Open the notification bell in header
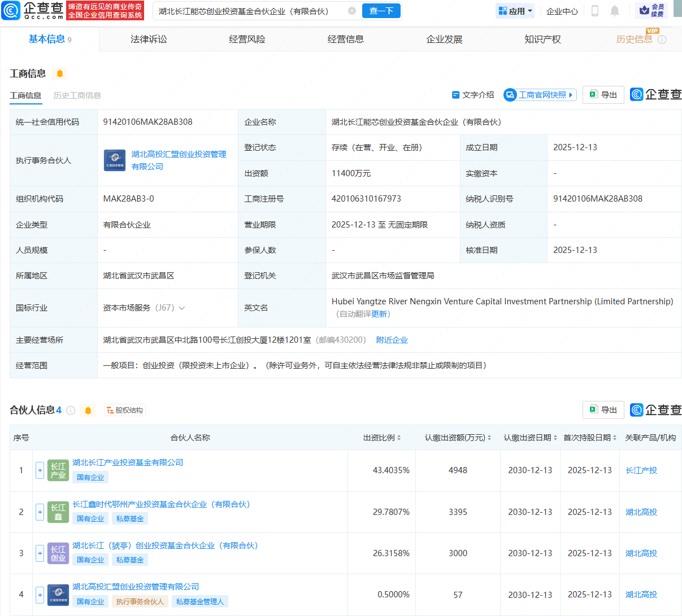Screen dimensions: 682x616 (615, 11)
